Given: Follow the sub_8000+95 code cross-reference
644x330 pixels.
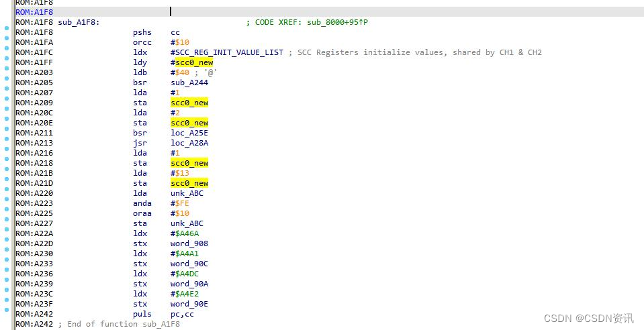Looking at the screenshot, I should click(x=337, y=22).
